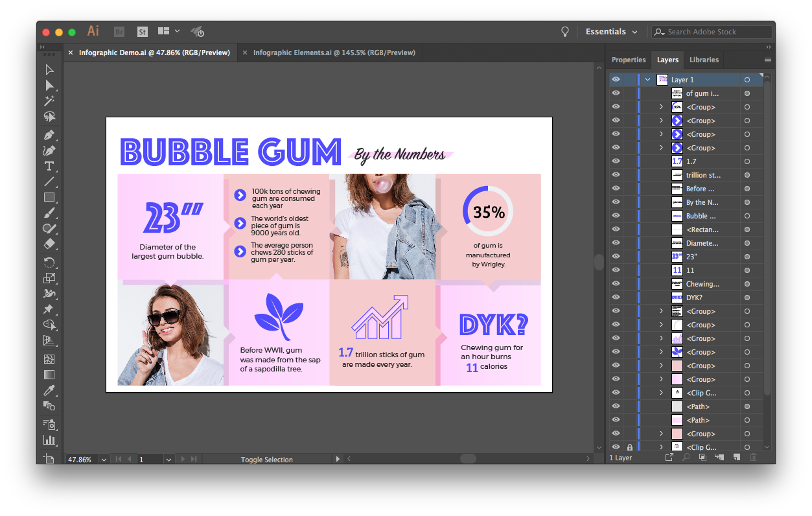Viewport: 812px width, 516px height.
Task: Collapse Layer 1 disclosure arrow
Action: (647, 80)
